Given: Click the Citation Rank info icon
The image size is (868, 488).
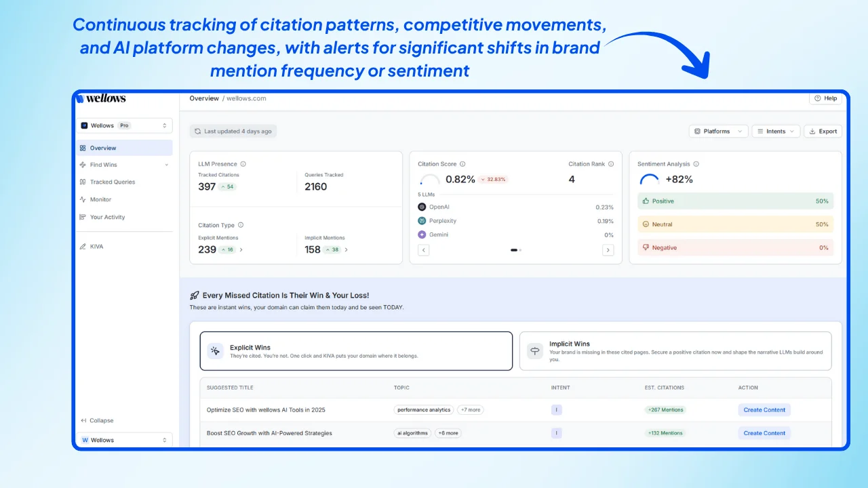Looking at the screenshot, I should click(x=611, y=164).
